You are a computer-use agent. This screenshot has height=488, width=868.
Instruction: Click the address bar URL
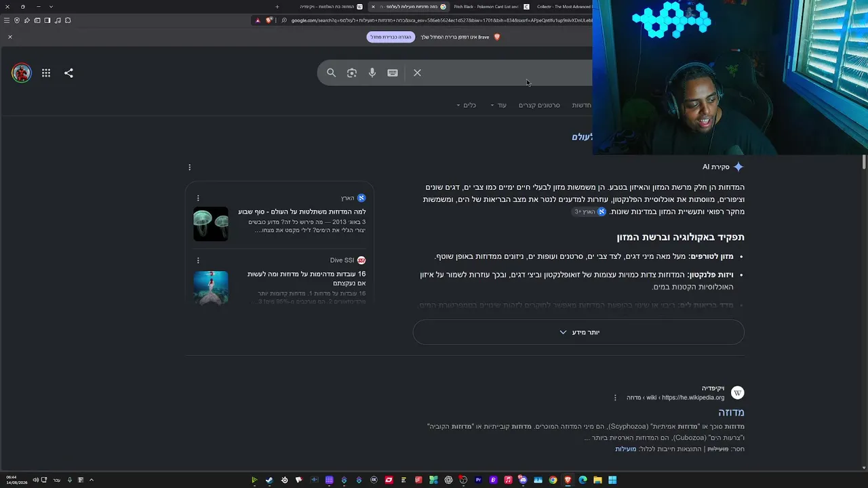point(441,20)
